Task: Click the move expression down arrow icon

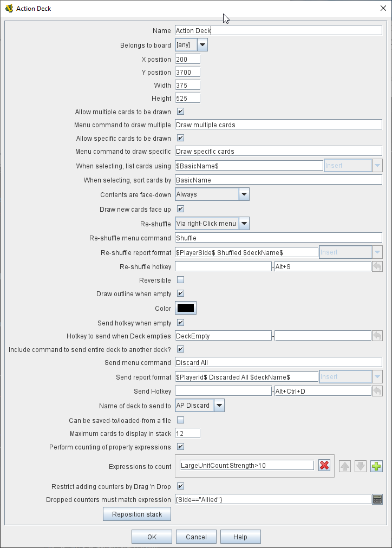Action: pos(361,466)
